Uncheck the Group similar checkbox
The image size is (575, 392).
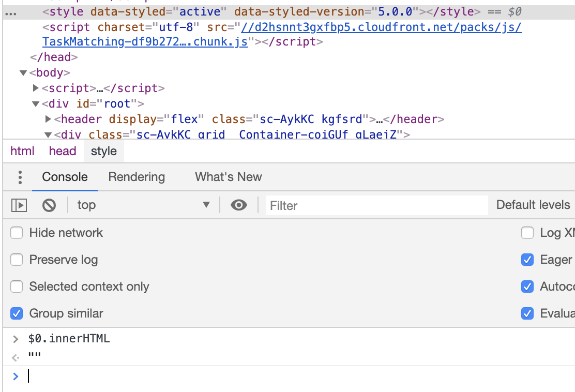pos(17,313)
